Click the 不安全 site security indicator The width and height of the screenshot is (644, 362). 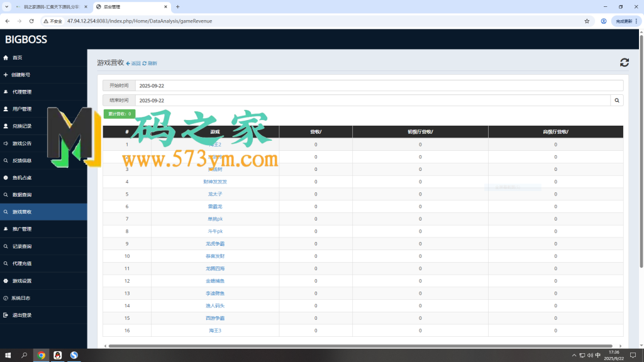[x=53, y=21]
